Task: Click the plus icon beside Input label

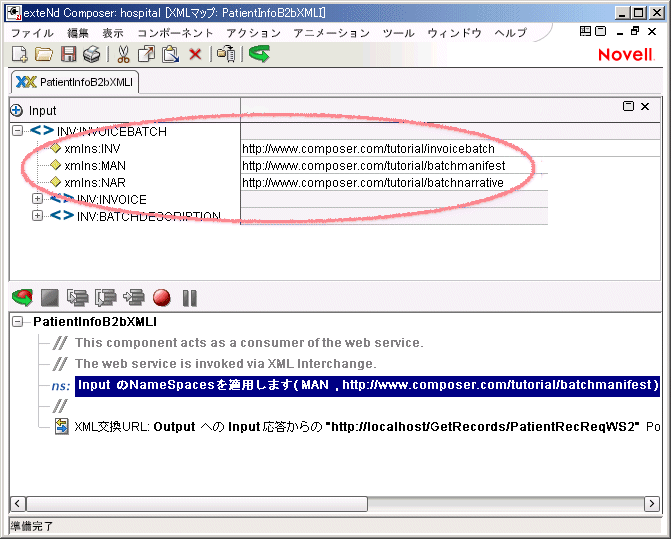Action: (x=16, y=110)
